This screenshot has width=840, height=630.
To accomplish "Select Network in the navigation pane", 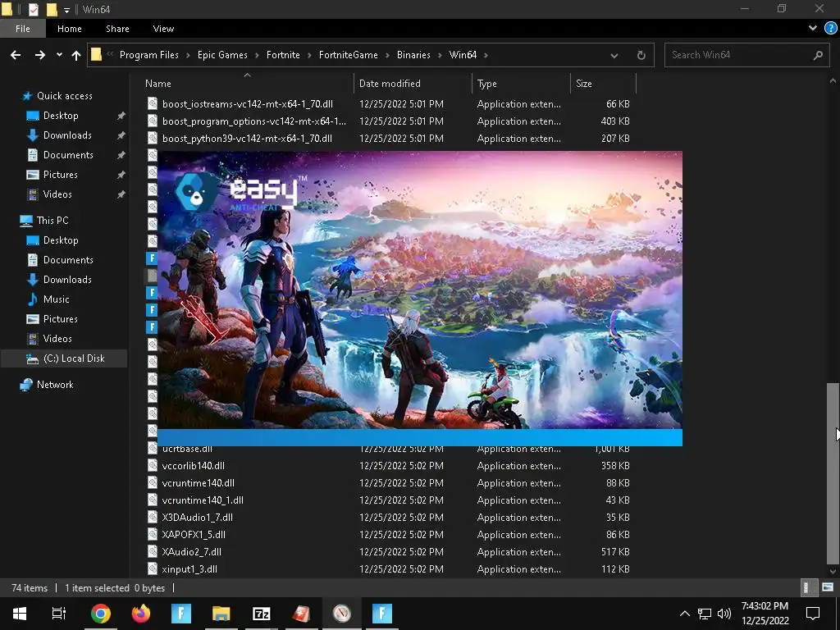I will (x=55, y=385).
